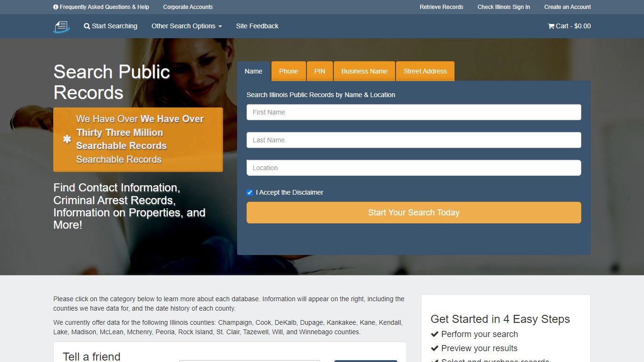Open the Retrieve Records link
644x362 pixels.
(442, 7)
